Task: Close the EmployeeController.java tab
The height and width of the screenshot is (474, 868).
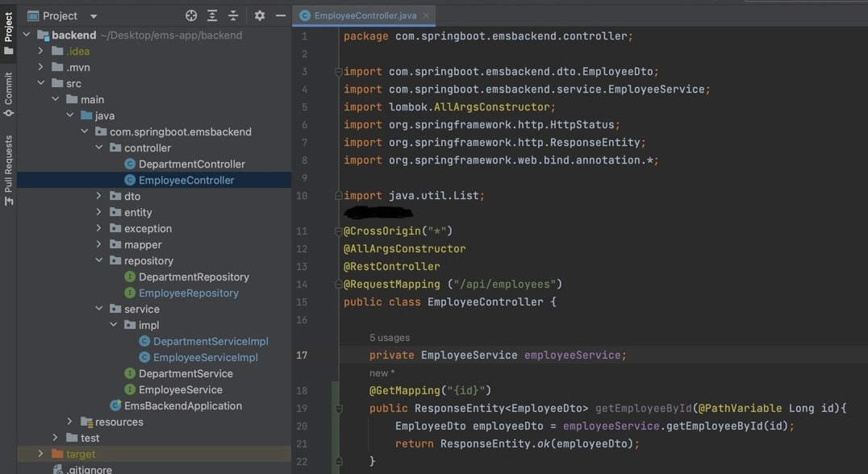Action: 426,15
